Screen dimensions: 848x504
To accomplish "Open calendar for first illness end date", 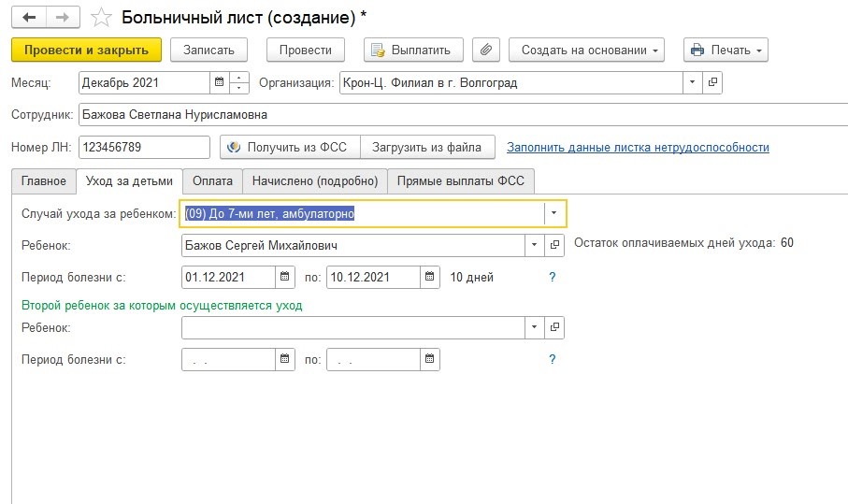I will 429,277.
